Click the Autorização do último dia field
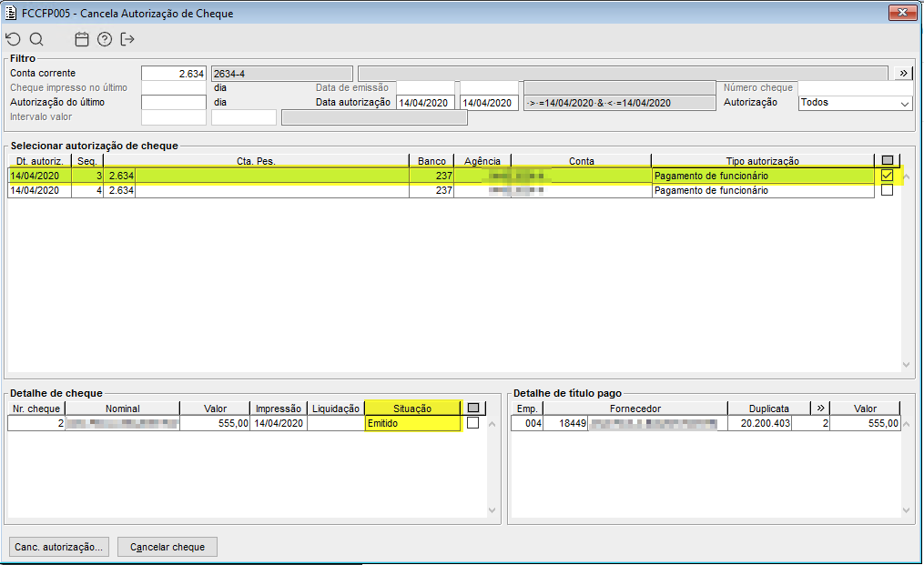924x565 pixels. point(174,103)
